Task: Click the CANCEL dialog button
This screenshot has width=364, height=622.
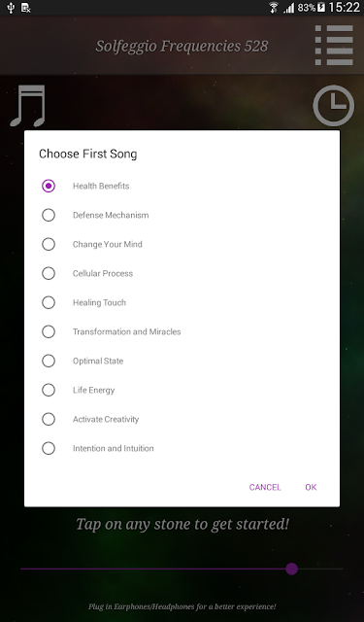Action: pos(265,487)
